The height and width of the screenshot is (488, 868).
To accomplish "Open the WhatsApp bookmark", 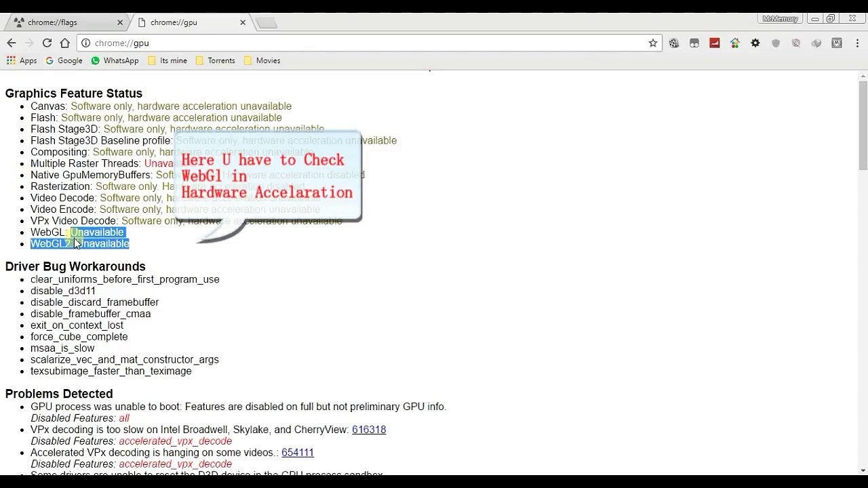I will 115,60.
